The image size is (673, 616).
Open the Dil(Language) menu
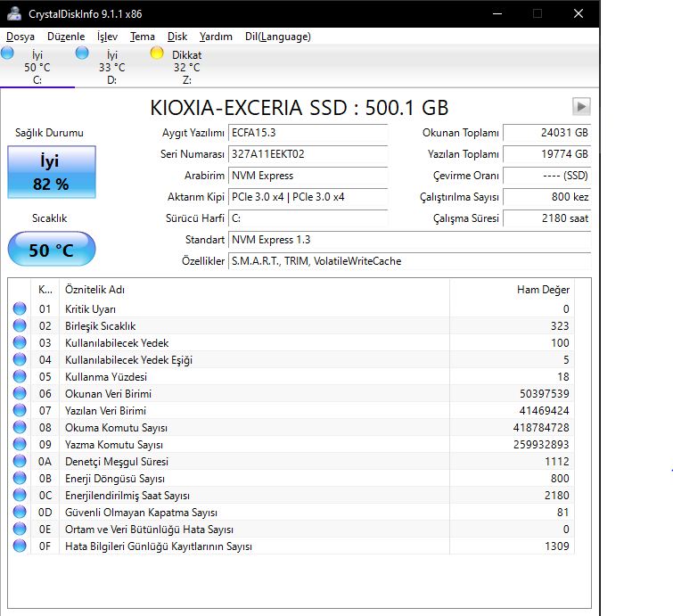[278, 37]
